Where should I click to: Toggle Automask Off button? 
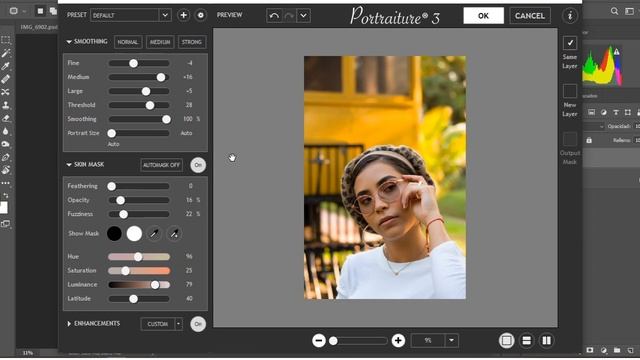coord(161,165)
